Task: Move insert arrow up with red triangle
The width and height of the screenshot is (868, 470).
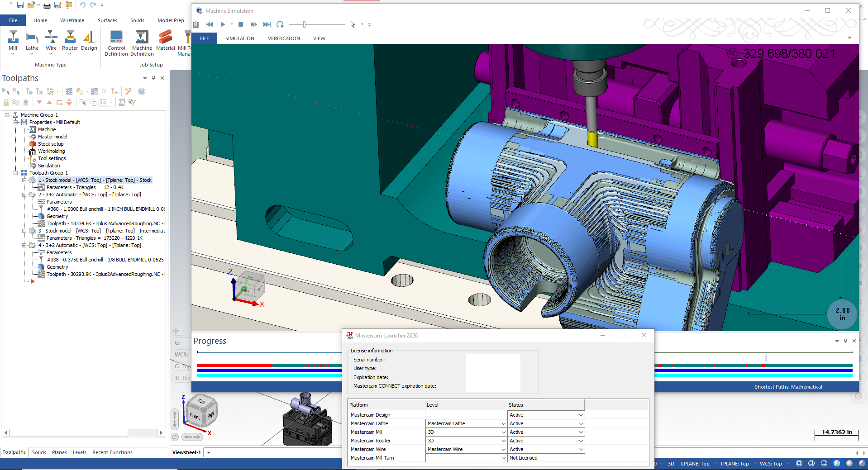Action: [49, 102]
